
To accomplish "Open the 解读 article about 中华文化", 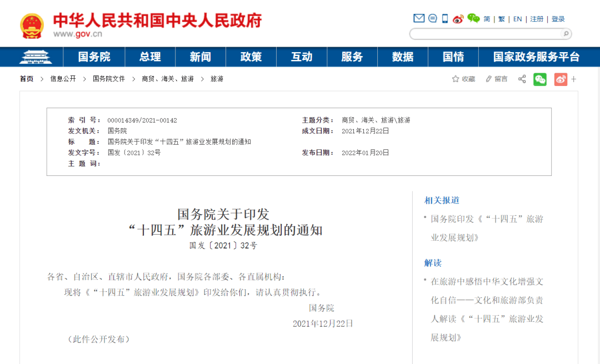I will click(x=487, y=309).
